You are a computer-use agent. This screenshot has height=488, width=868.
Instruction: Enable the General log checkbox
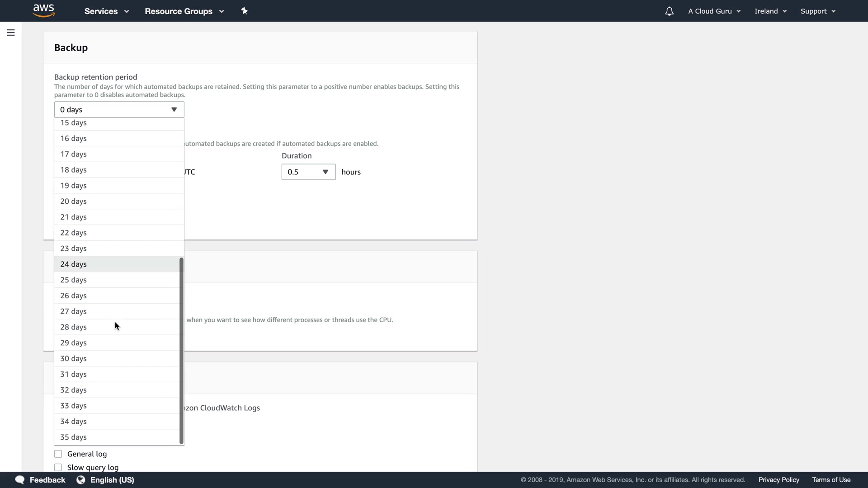click(x=58, y=454)
